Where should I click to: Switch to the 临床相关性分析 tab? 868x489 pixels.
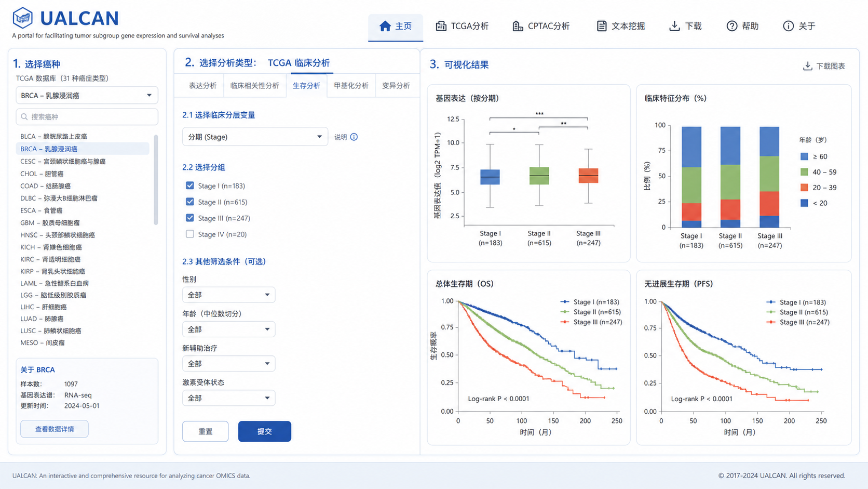click(x=254, y=86)
